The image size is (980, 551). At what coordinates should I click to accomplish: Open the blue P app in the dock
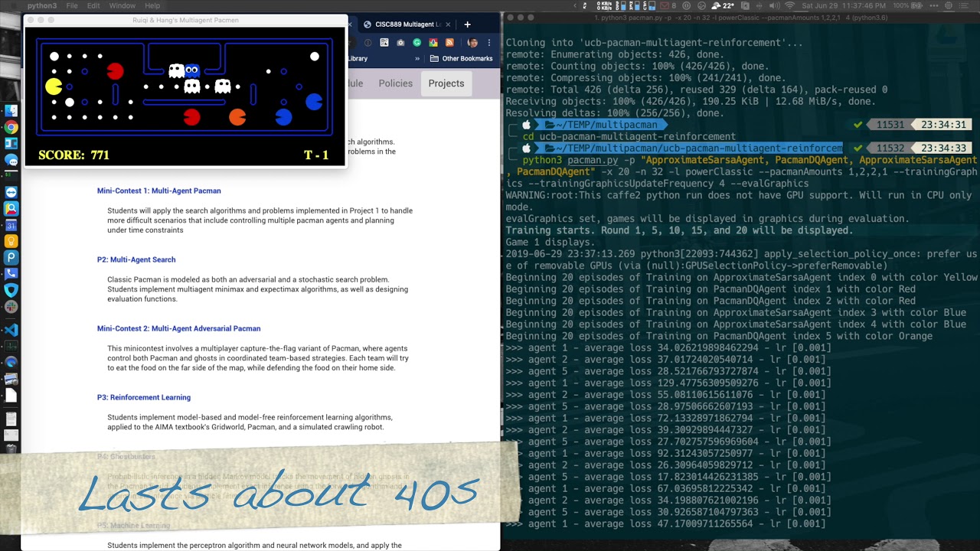(11, 258)
